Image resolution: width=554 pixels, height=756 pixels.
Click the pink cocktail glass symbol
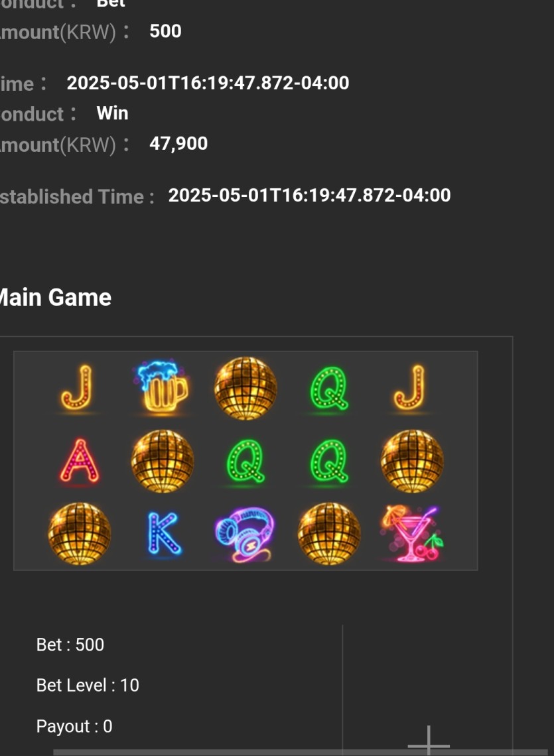[x=412, y=534]
